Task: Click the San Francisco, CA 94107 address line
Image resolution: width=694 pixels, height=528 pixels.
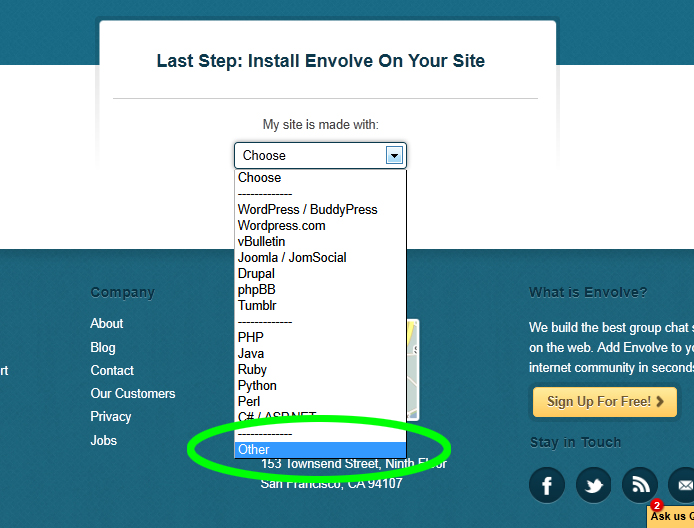Action: tap(331, 483)
